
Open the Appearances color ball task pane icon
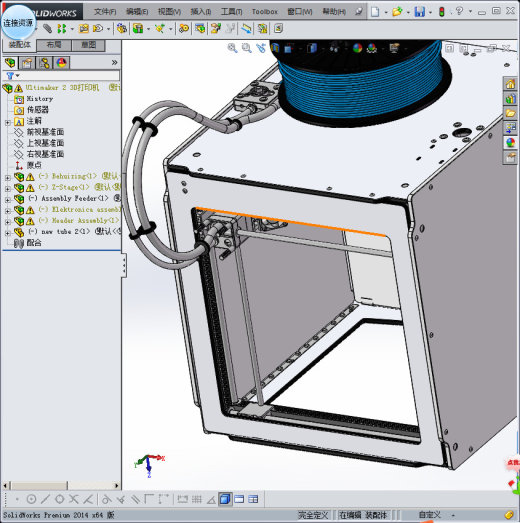point(510,142)
